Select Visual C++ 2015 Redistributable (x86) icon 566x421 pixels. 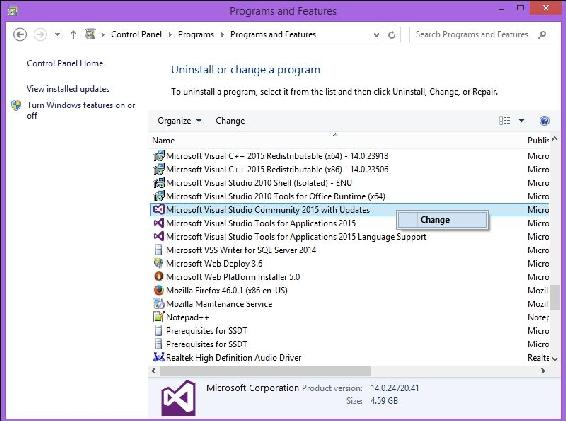(x=159, y=169)
